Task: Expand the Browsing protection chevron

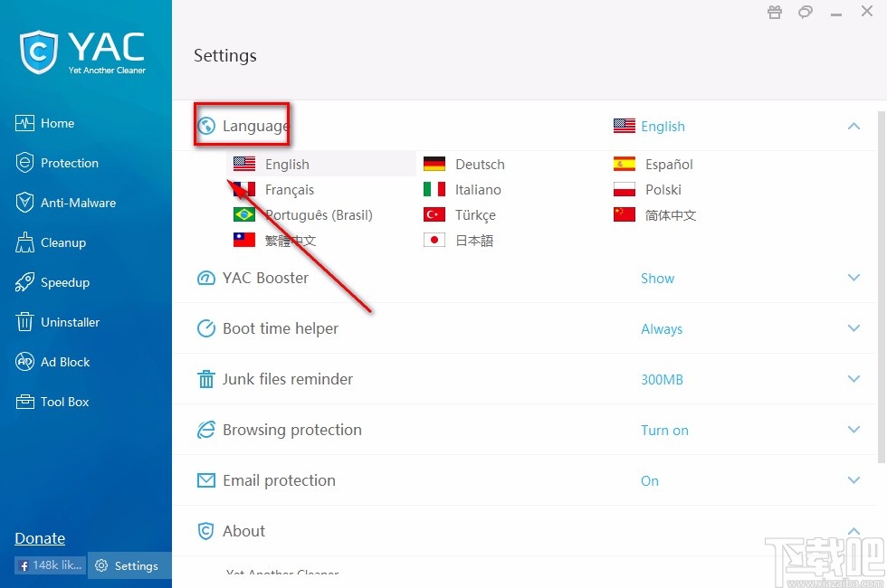Action: coord(854,429)
